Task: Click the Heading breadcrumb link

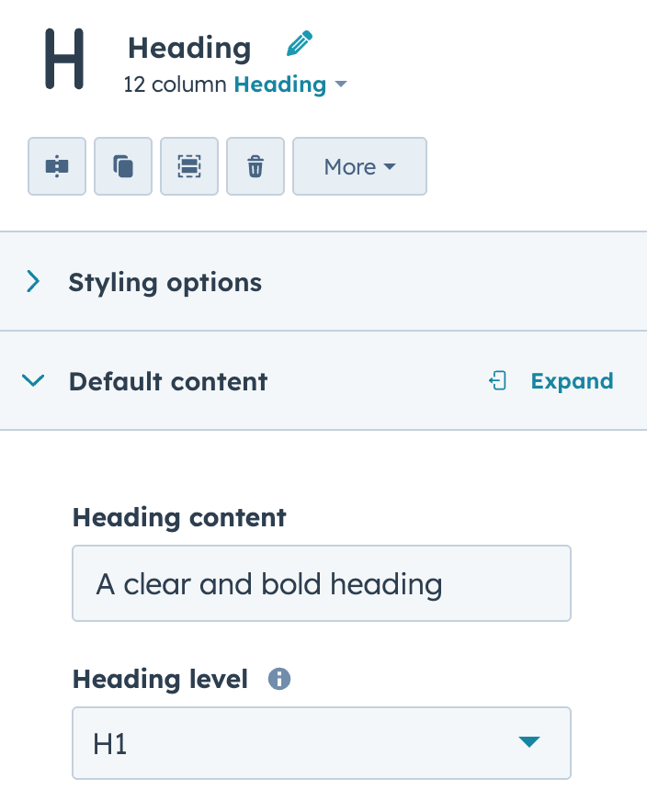Action: tap(280, 85)
